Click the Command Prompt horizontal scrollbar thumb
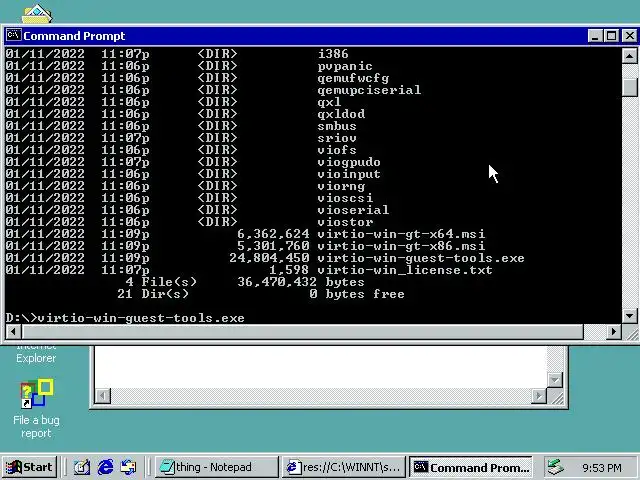Screen dimensions: 640x480 click(302, 331)
